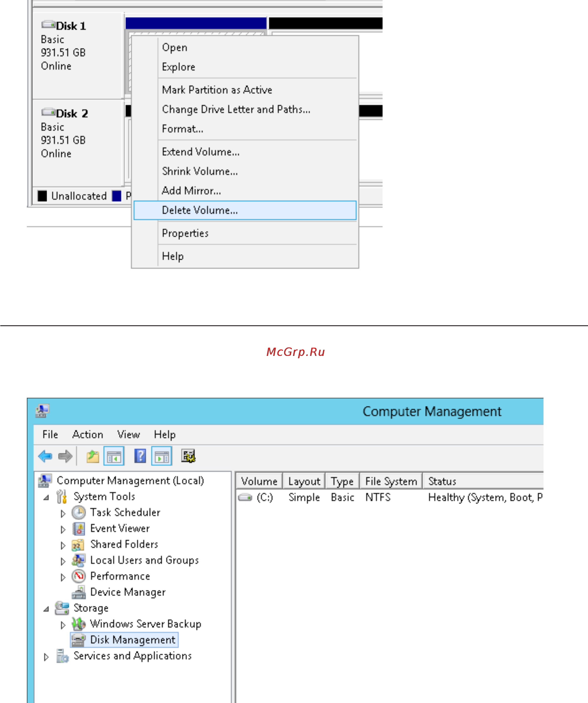Choose Extend Volume... menu entry
This screenshot has width=588, height=703.
tap(245, 152)
